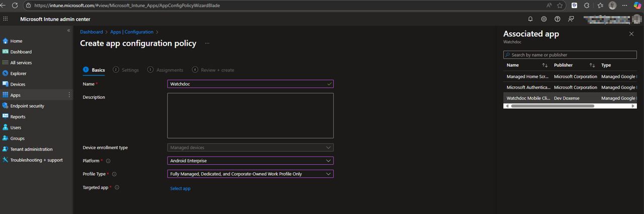Click the horizontal scrollbar in app list
This screenshot has width=644, height=214.
[552, 106]
